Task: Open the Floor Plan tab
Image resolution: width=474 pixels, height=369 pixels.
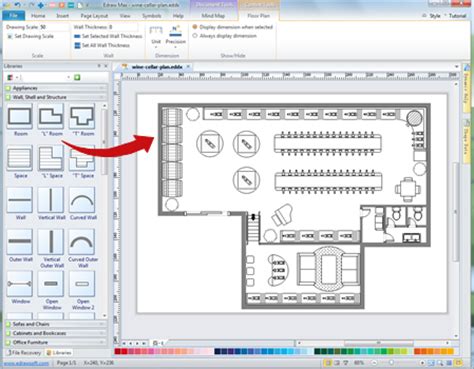Action: [259, 16]
